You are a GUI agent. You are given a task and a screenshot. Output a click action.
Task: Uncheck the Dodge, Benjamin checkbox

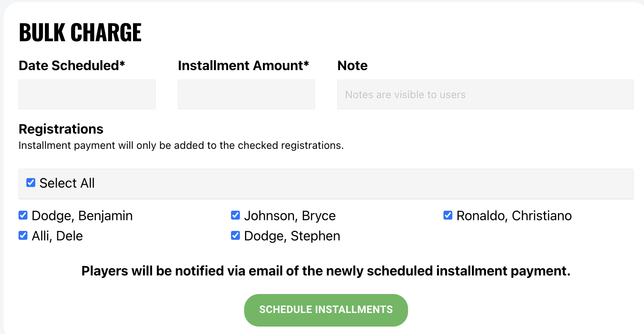point(23,215)
